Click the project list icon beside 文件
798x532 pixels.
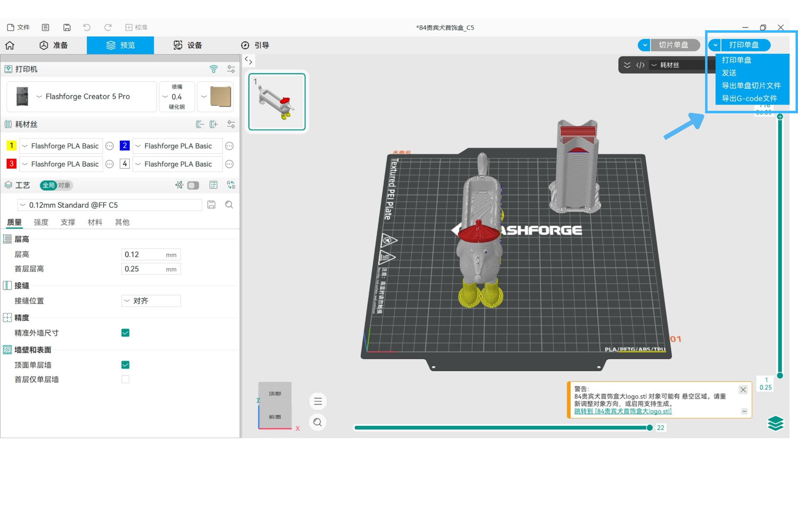45,27
